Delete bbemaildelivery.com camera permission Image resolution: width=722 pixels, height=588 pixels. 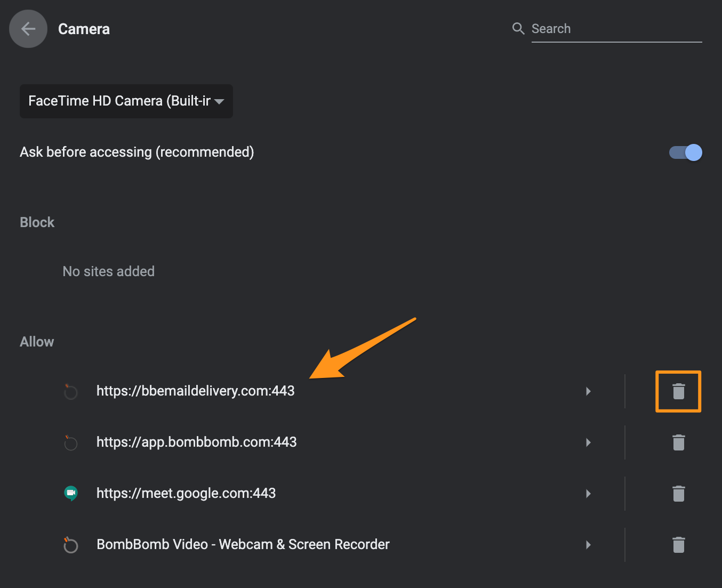[678, 391]
